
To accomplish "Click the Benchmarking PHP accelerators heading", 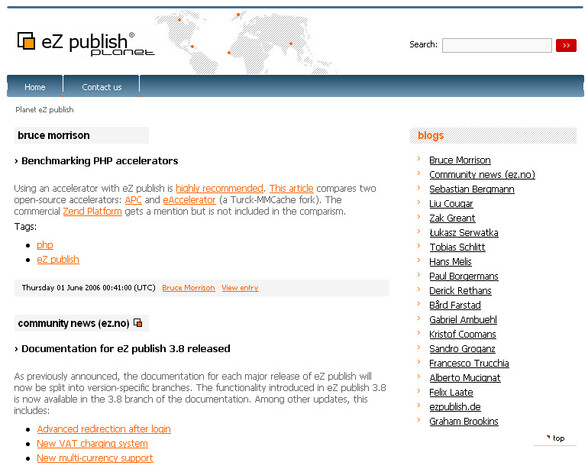I will click(99, 161).
